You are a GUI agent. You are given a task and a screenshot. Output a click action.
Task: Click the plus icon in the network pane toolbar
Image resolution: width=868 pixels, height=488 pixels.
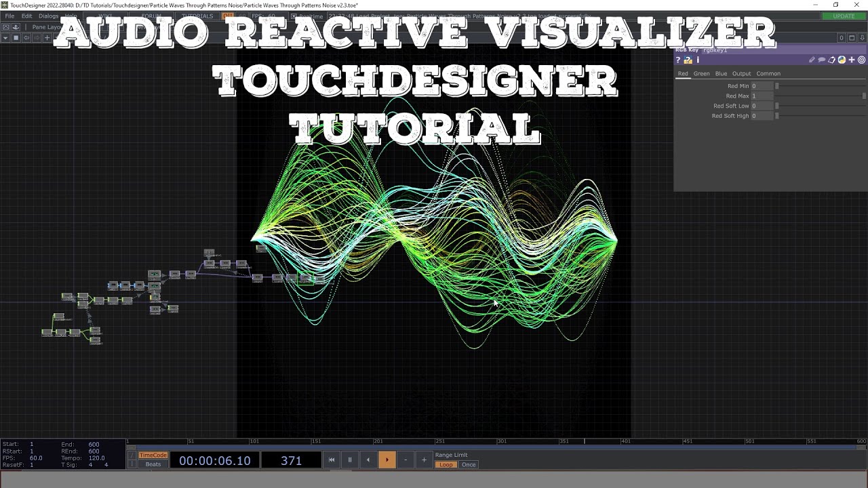47,38
